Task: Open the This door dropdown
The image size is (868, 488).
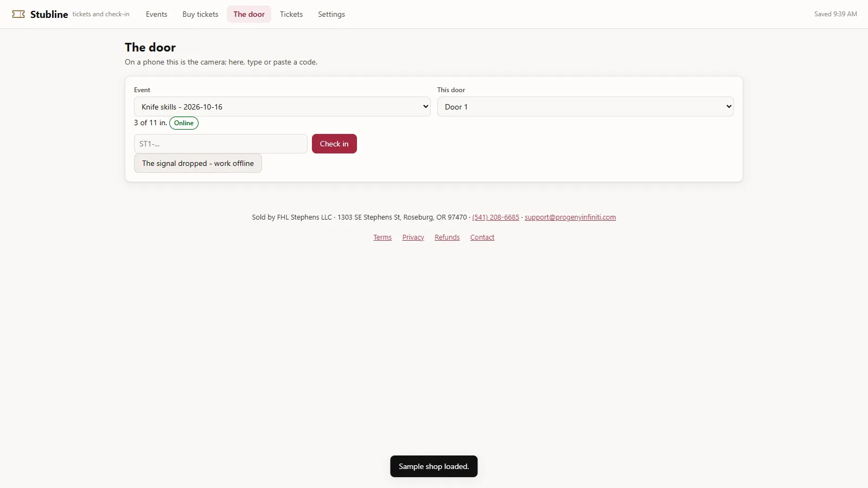Action: (585, 107)
